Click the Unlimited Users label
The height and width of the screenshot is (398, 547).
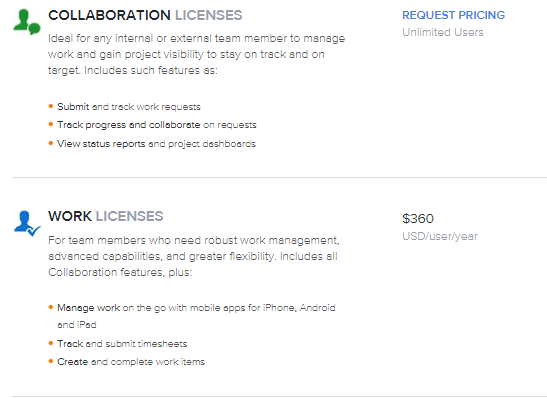[443, 32]
